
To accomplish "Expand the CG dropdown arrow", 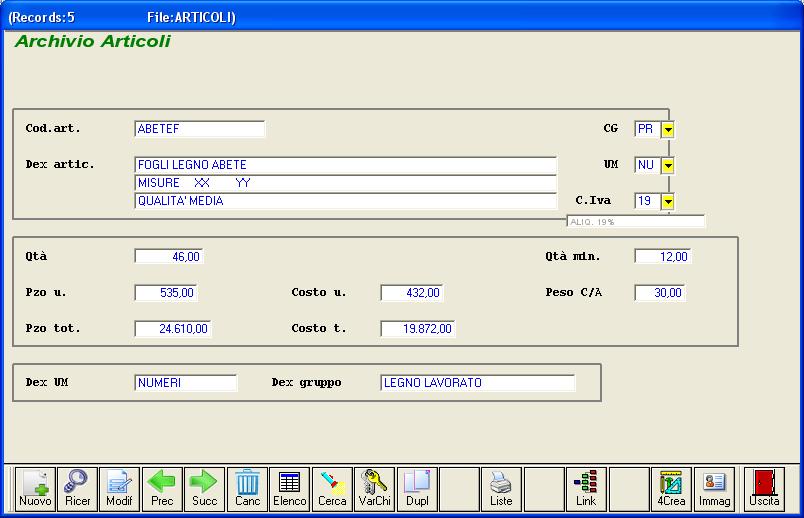I will pos(668,129).
